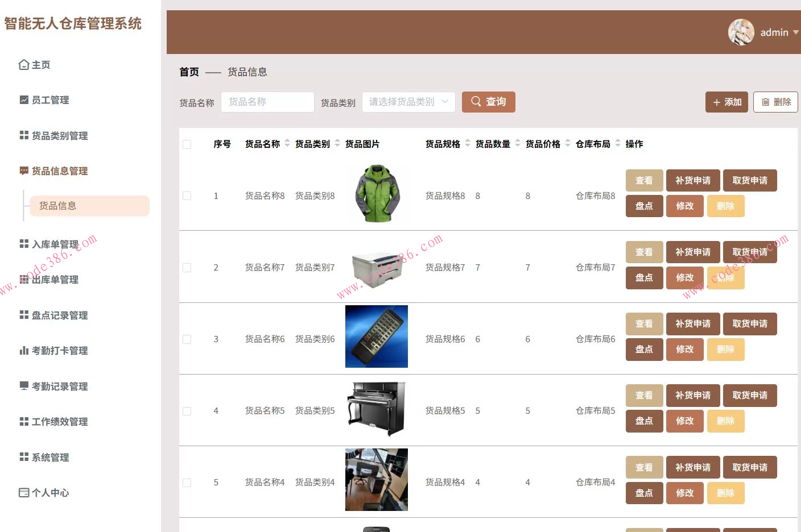This screenshot has height=532, width=801.
Task: Open the 请选择货品类别 dropdown
Action: [x=408, y=102]
